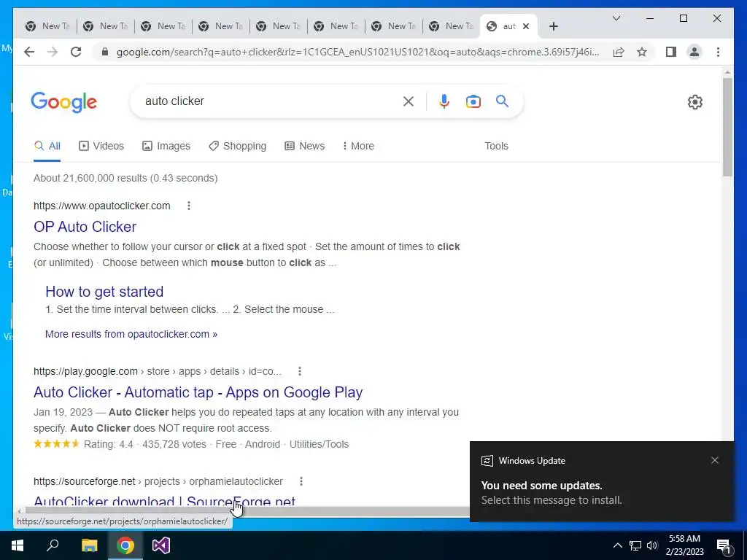Open the network tray icon
Viewport: 747px width, 560px height.
635,545
